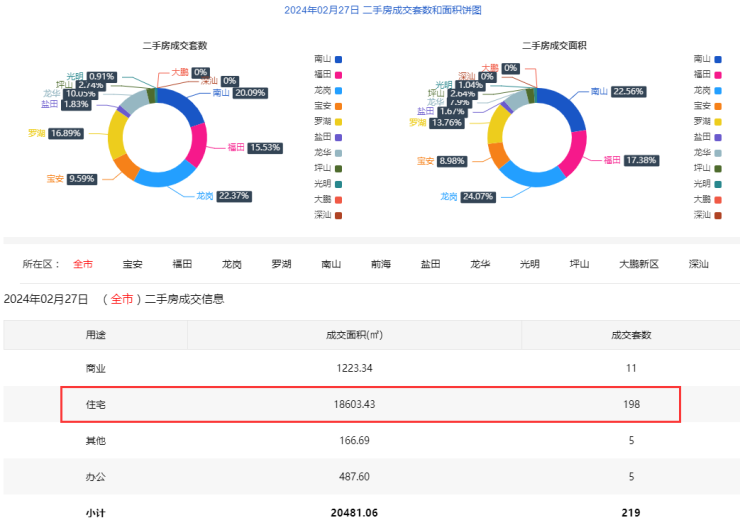Select the 全市 district filter tab
The image size is (740, 530).
[x=83, y=264]
